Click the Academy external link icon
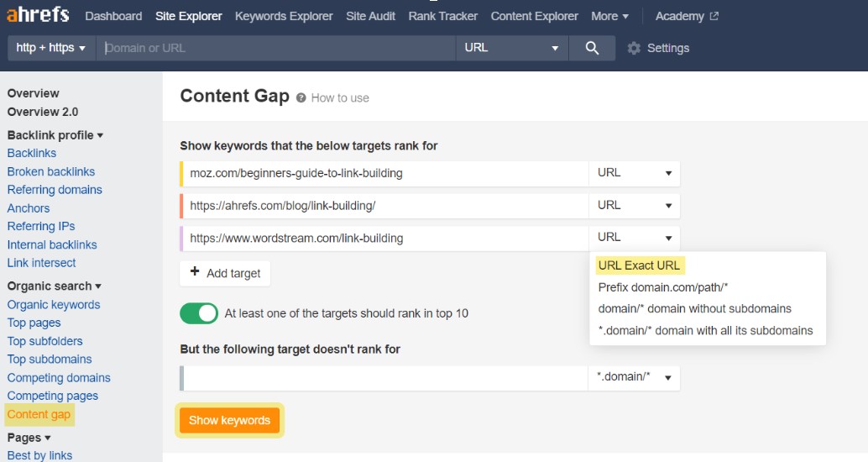Screen dimensions: 868x462 pos(714,16)
